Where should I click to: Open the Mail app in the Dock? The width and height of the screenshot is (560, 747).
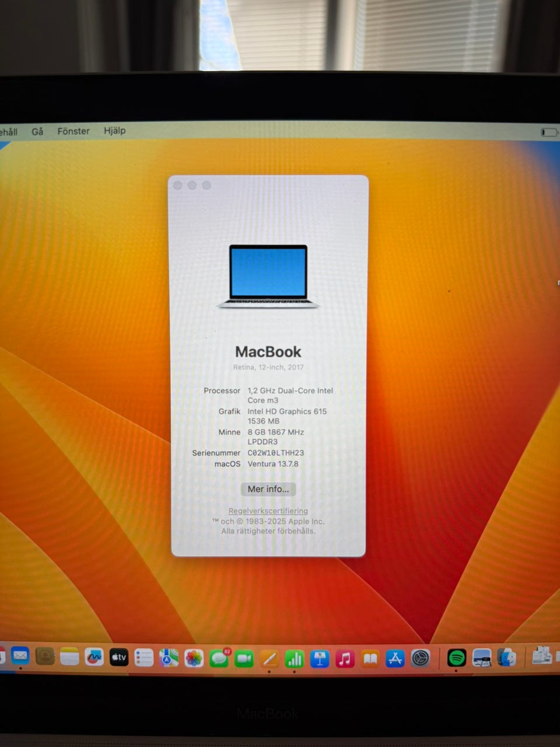[x=20, y=657]
